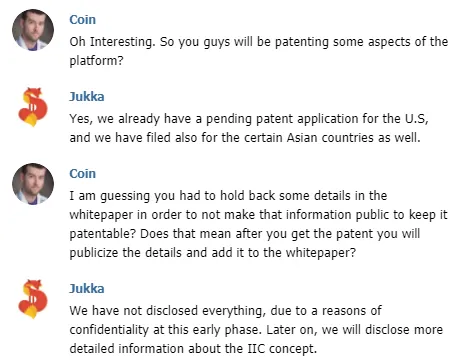Image resolution: width=459 pixels, height=363 pixels.
Task: Click Jukka's fox logo next to patent application reply
Action: [33, 107]
